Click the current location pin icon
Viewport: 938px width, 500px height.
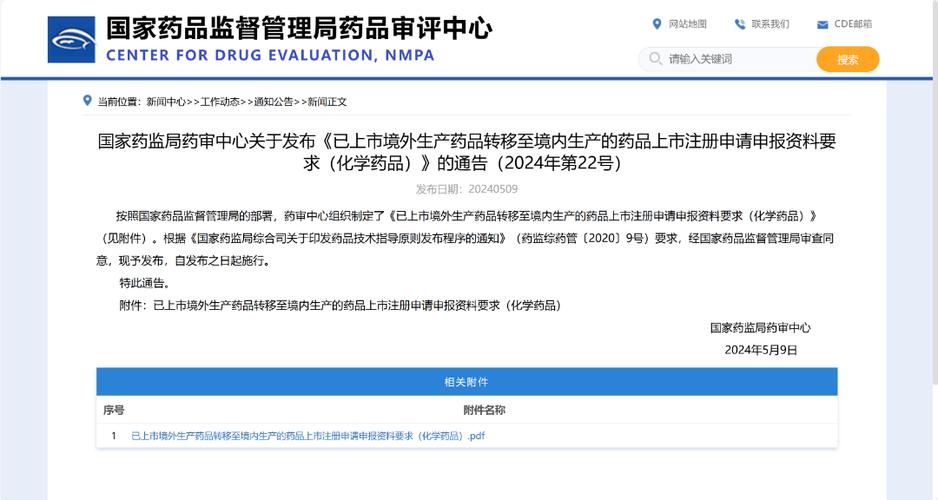87,100
